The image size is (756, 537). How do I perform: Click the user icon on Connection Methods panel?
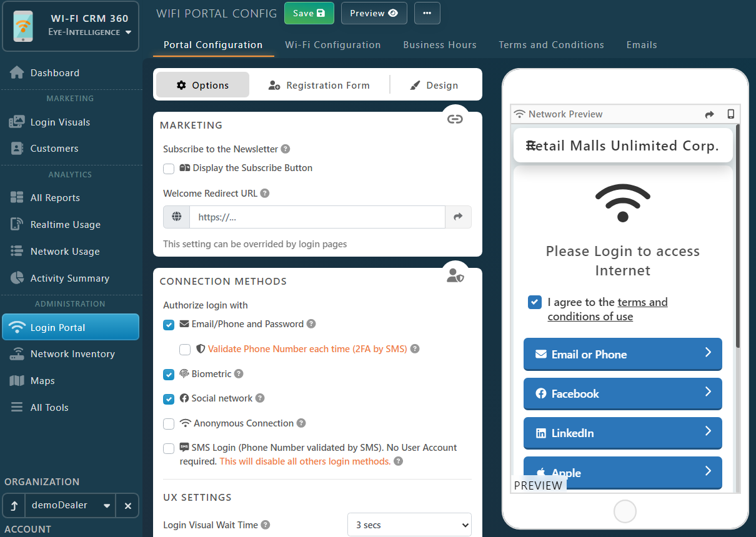455,275
